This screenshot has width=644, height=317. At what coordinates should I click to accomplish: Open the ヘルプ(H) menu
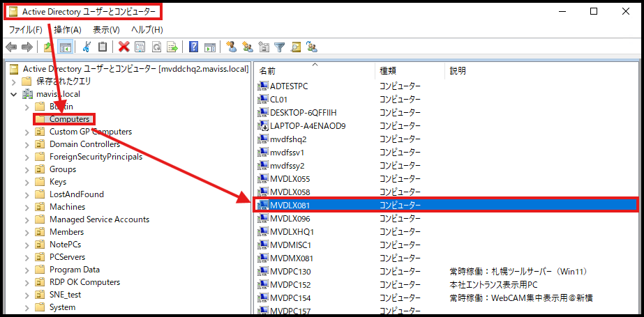click(147, 30)
